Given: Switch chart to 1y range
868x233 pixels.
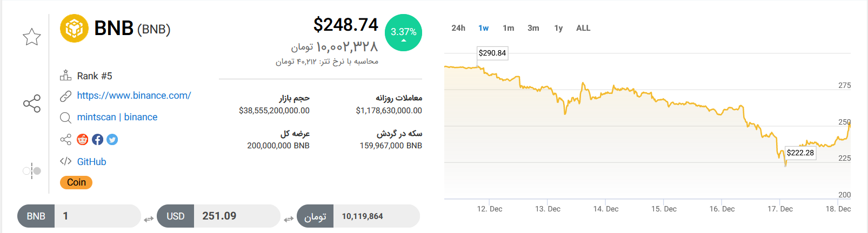Looking at the screenshot, I should 558,28.
